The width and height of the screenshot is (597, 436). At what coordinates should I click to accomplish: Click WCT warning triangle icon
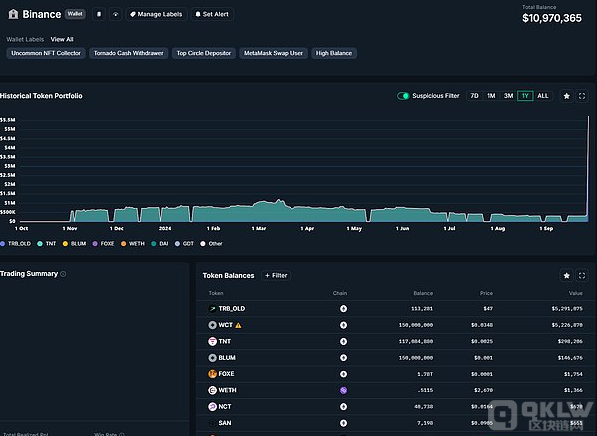(x=238, y=325)
